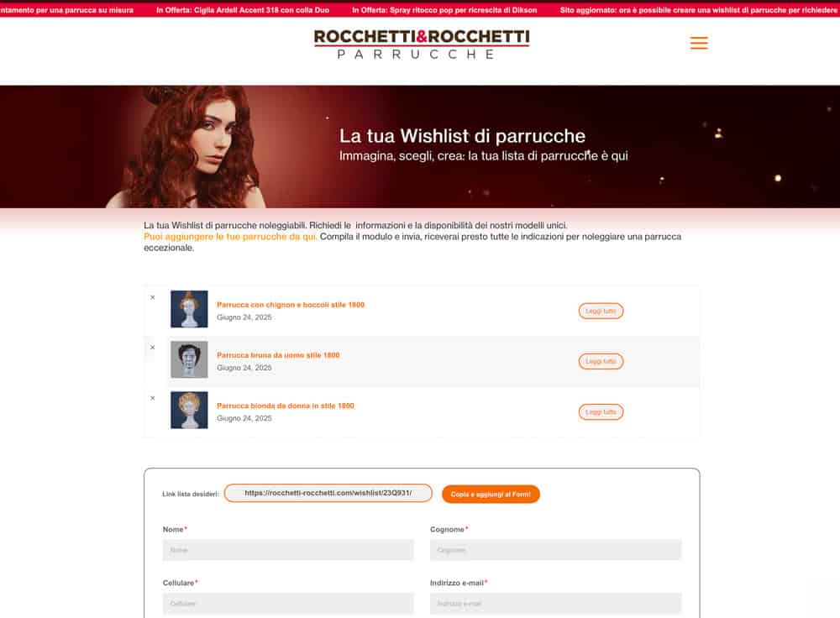Click the Rocchetti & Rocchetti Parrucche logo
Screen dimensions: 840x618
(x=422, y=44)
